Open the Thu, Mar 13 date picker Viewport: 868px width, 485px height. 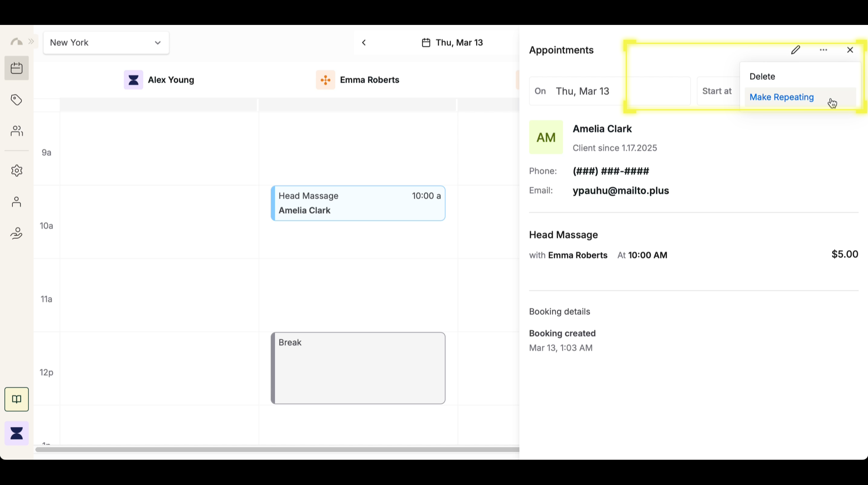(453, 43)
